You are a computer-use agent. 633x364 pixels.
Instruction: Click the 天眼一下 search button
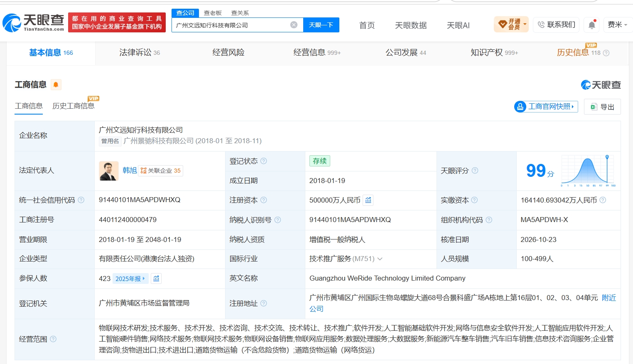pyautogui.click(x=321, y=25)
